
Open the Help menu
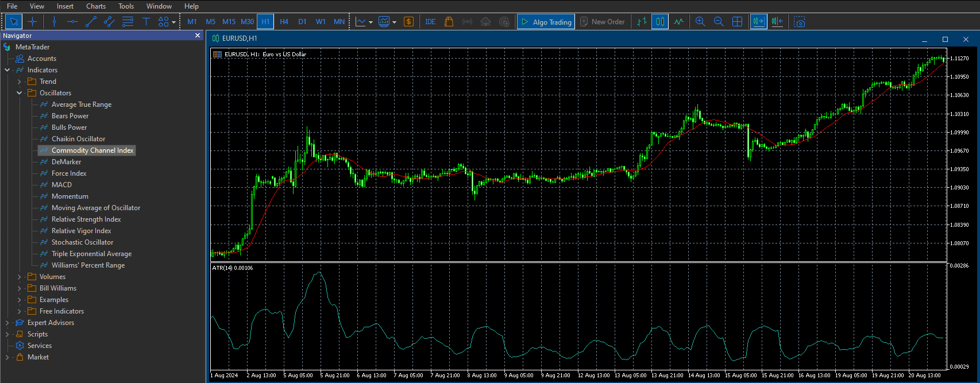point(191,6)
